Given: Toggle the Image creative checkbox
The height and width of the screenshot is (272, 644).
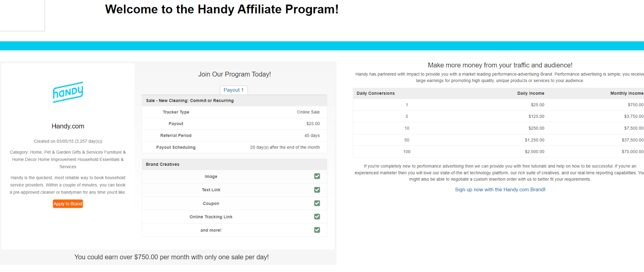Looking at the screenshot, I should coord(317,176).
